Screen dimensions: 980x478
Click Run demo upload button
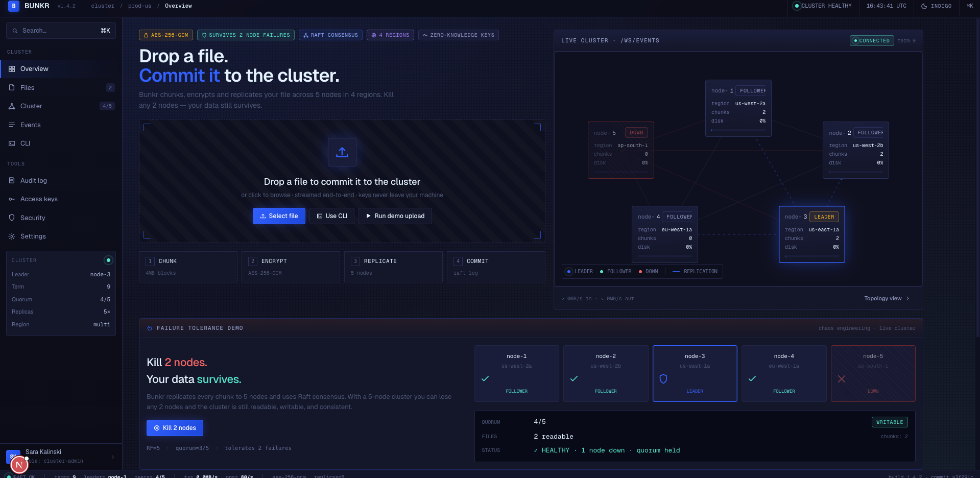coord(395,216)
